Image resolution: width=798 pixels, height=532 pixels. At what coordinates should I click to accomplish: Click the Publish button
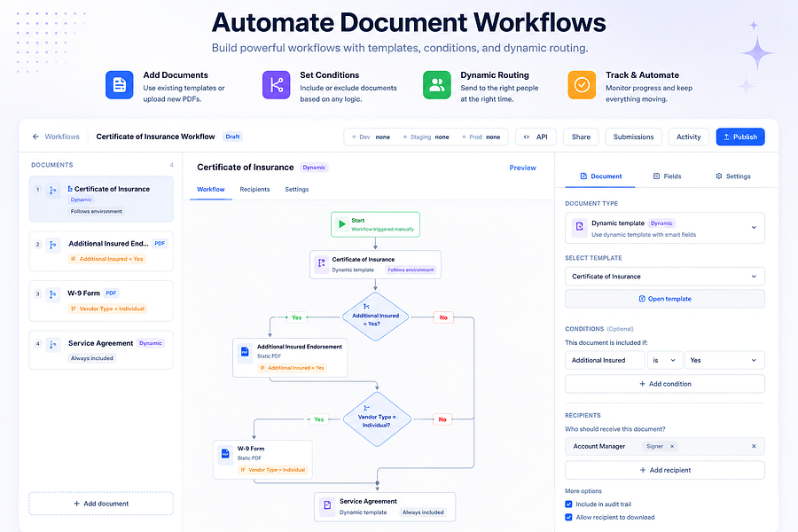coord(740,137)
